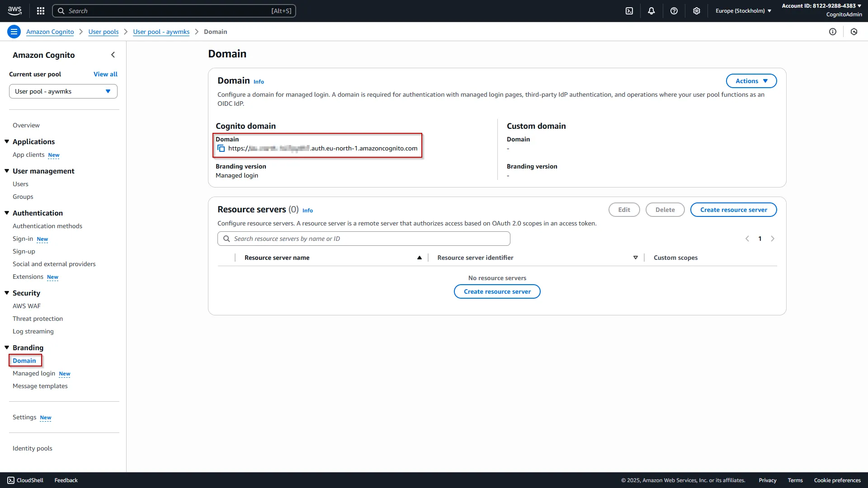868x488 pixels.
Task: Go to previous page of resource servers
Action: point(747,239)
